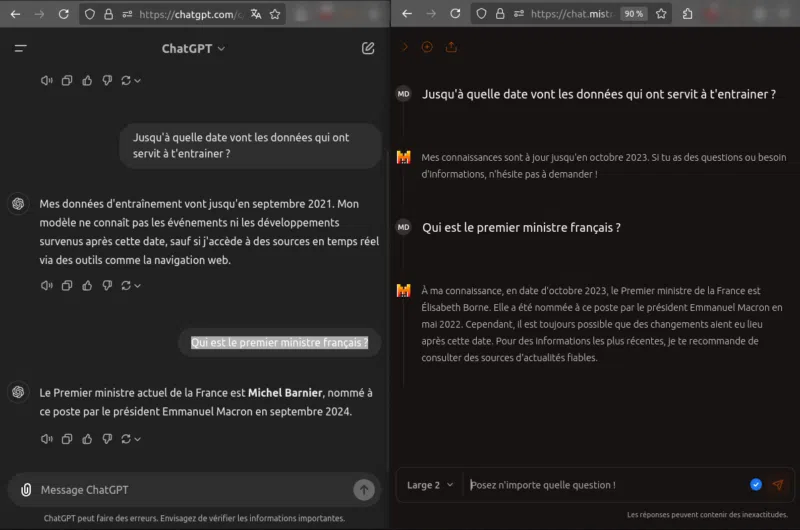The width and height of the screenshot is (800, 530).
Task: Click the padlock icon beside the chatgpt.com URL
Action: pyautogui.click(x=108, y=14)
